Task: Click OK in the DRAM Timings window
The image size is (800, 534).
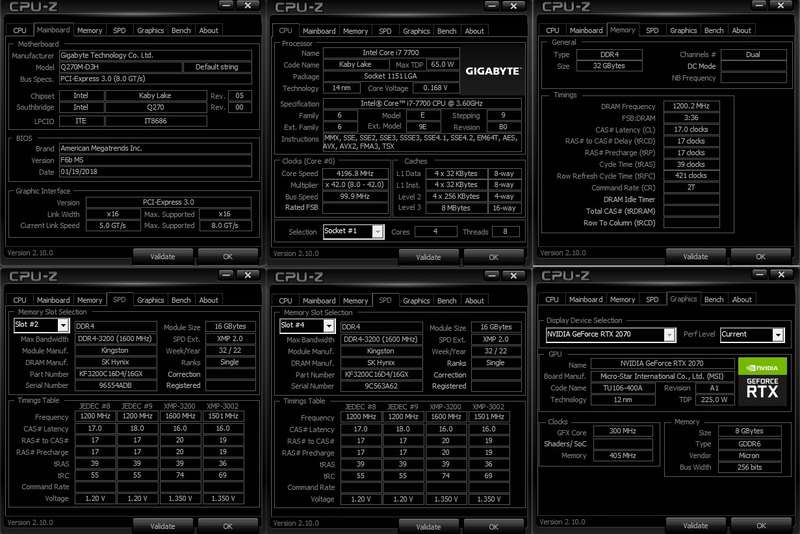Action: tap(760, 257)
